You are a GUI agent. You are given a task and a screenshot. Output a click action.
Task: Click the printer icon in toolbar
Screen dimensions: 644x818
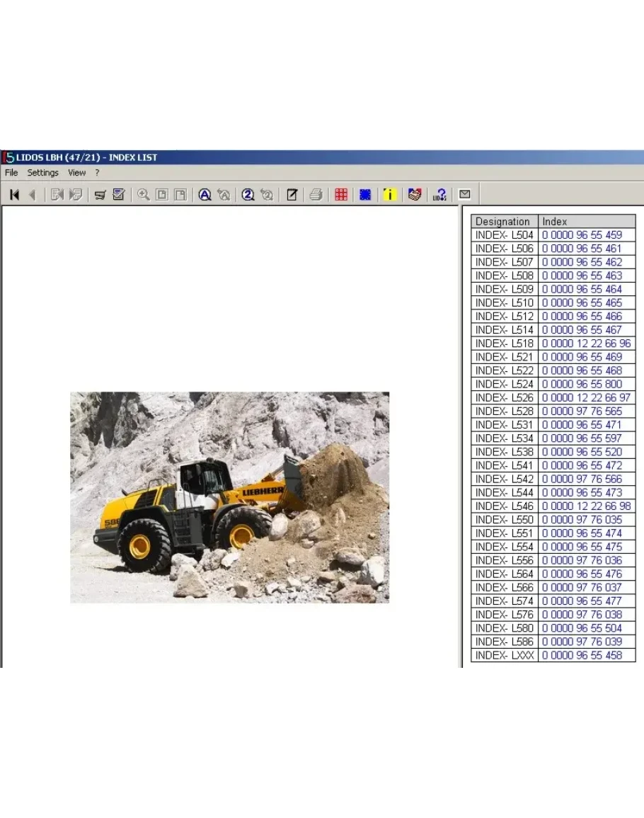tap(316, 195)
